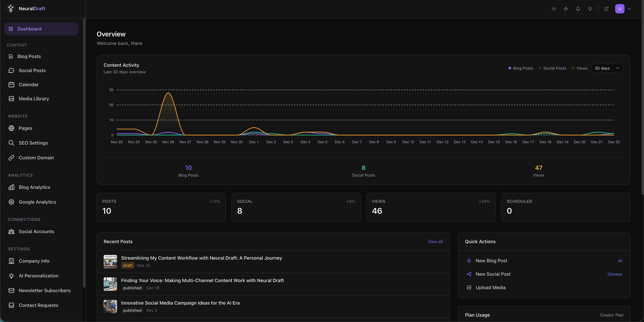The height and width of the screenshot is (322, 644).
Task: Open external site link icon
Action: point(606,9)
